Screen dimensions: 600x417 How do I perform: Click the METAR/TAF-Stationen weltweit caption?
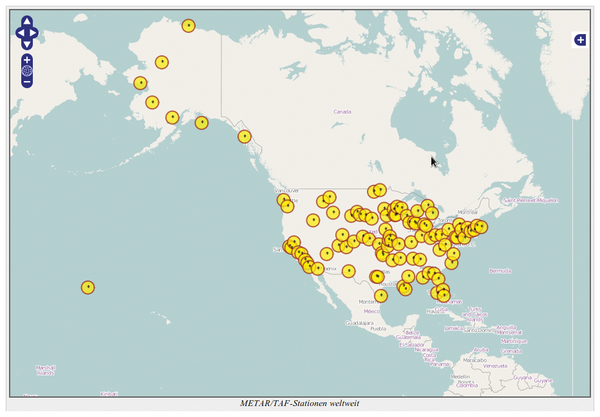click(300, 403)
